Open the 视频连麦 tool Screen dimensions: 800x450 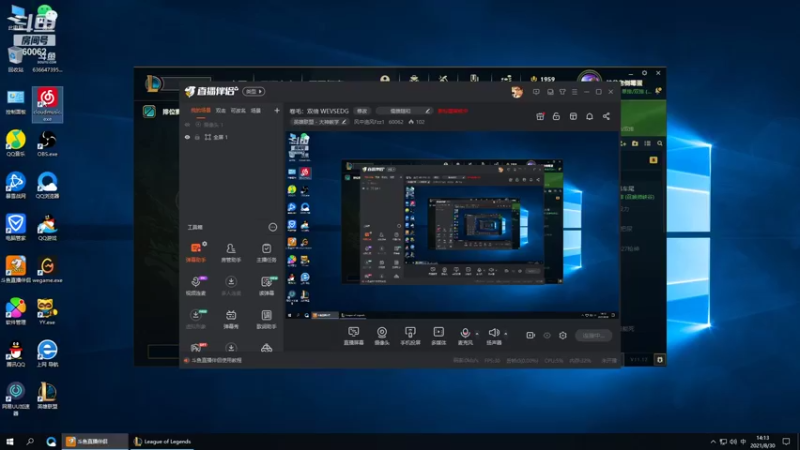(x=196, y=286)
